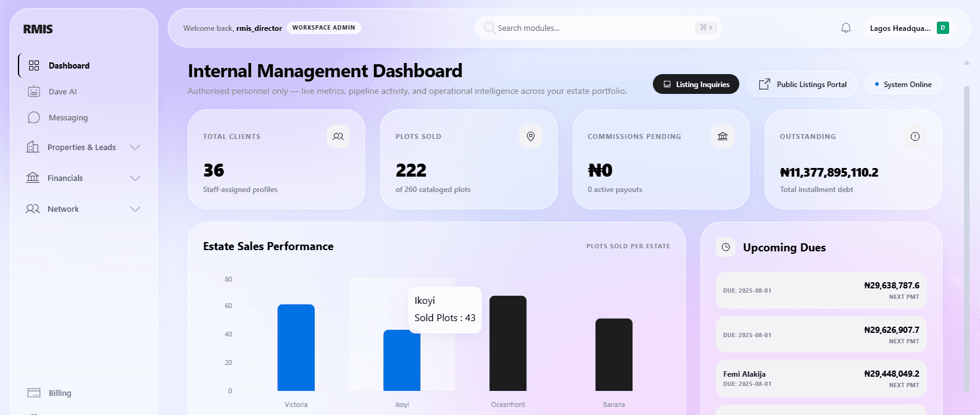Click the green D avatar badge
980x415 pixels.
[x=942, y=28]
